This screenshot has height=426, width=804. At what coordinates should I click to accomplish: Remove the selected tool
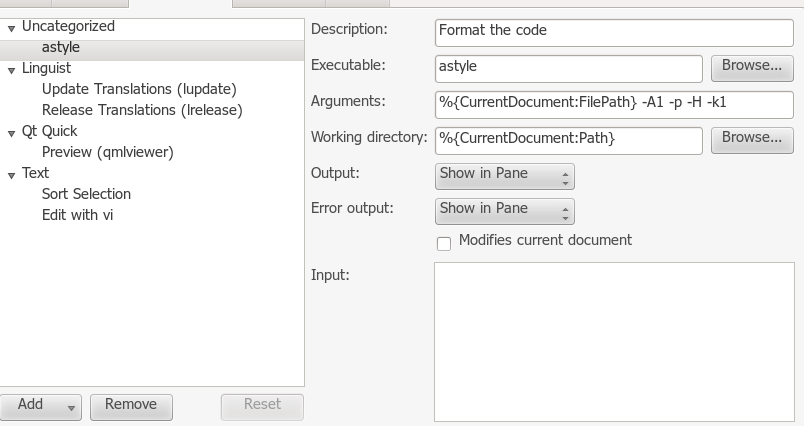tap(131, 407)
